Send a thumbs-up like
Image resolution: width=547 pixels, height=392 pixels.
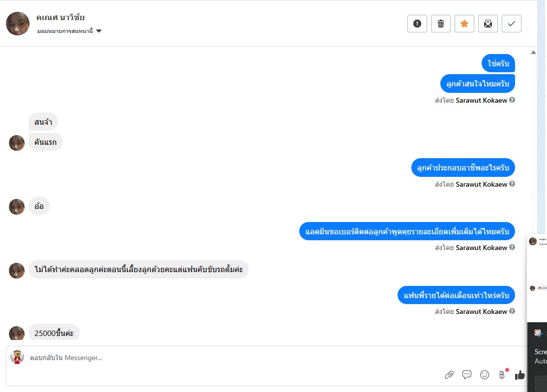tap(519, 375)
